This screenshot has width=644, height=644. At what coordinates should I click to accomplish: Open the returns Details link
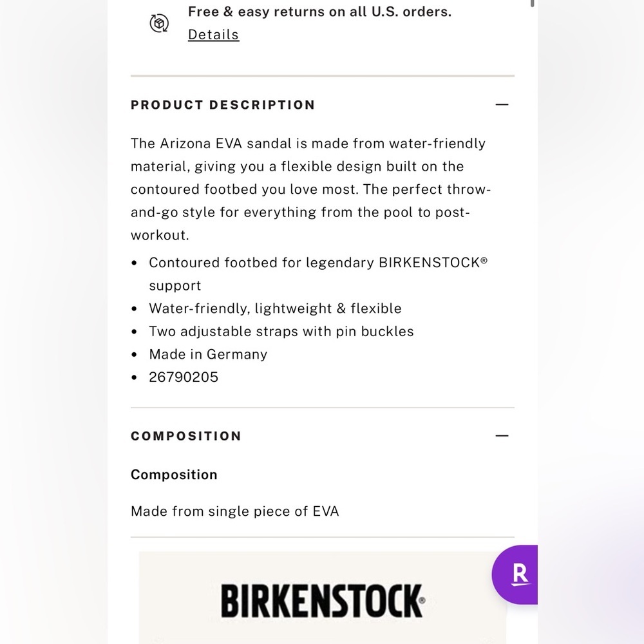click(214, 35)
